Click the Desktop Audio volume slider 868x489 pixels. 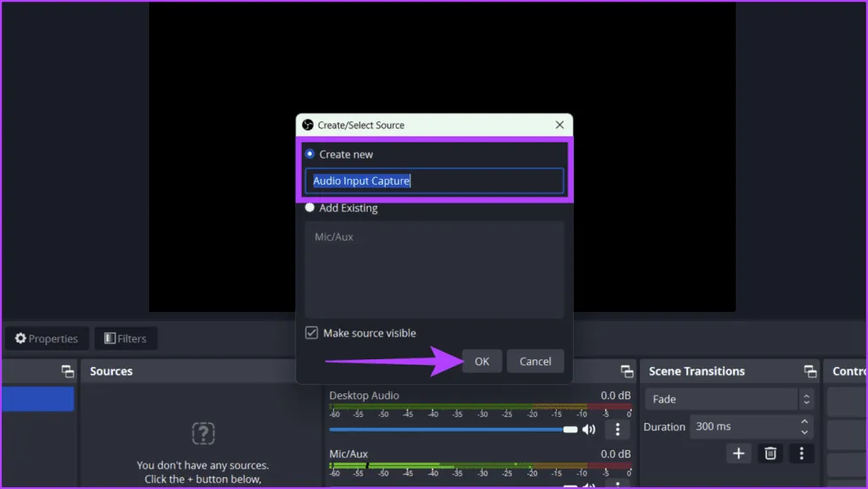(x=449, y=430)
